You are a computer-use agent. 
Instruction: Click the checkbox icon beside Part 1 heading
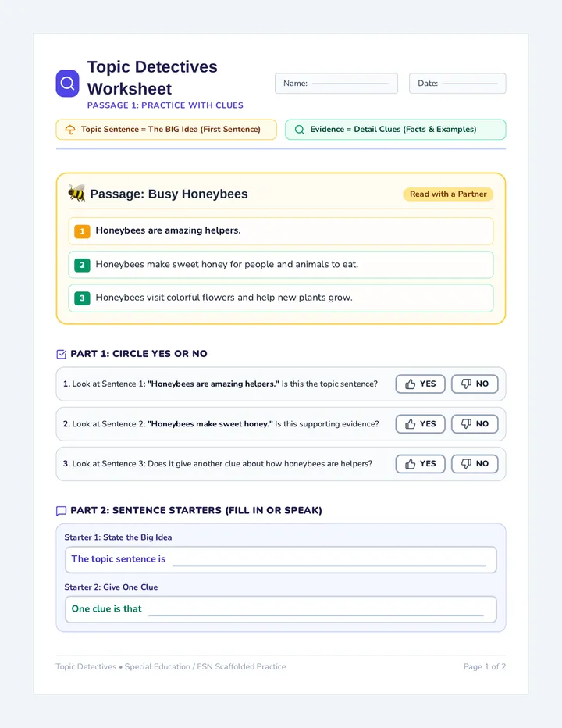click(61, 355)
